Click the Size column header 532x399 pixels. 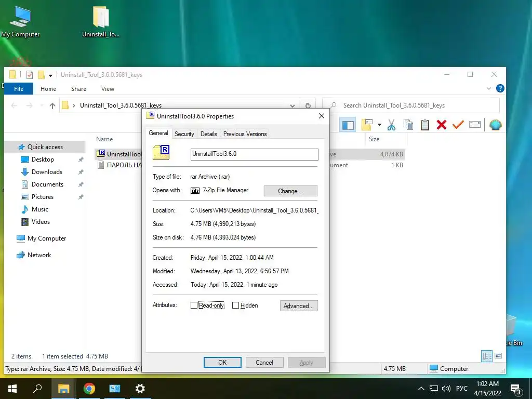point(374,139)
